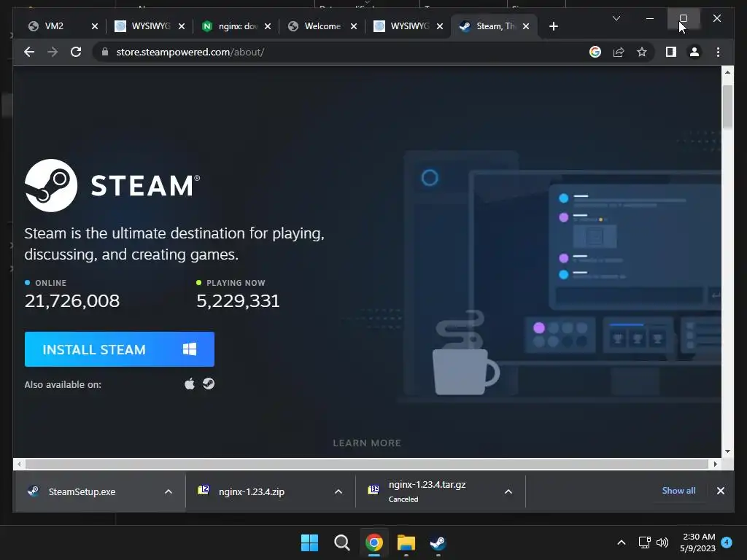Open volume control in system tray

tap(662, 542)
